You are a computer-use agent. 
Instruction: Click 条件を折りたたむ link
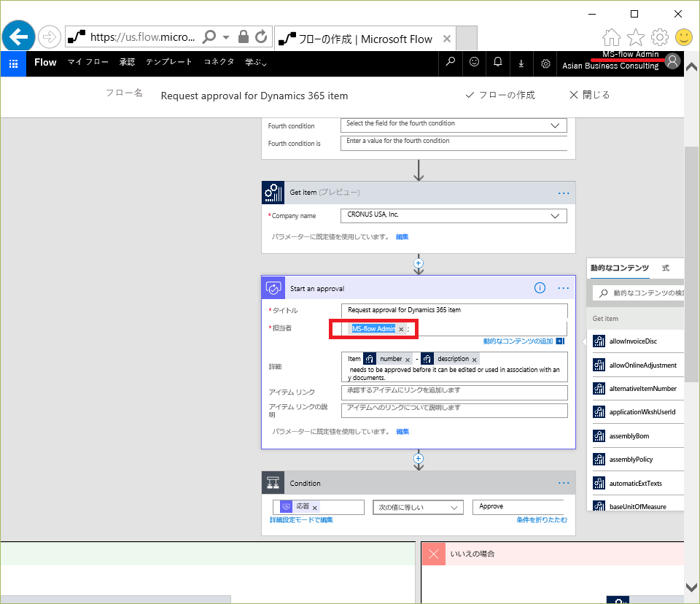click(542, 519)
